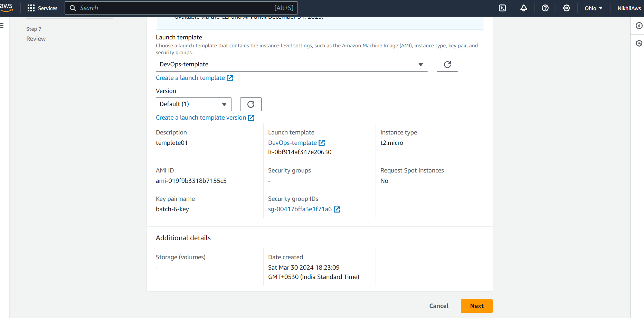Click the orange Next button
Viewport: 644px width, 318px height.
(477, 306)
